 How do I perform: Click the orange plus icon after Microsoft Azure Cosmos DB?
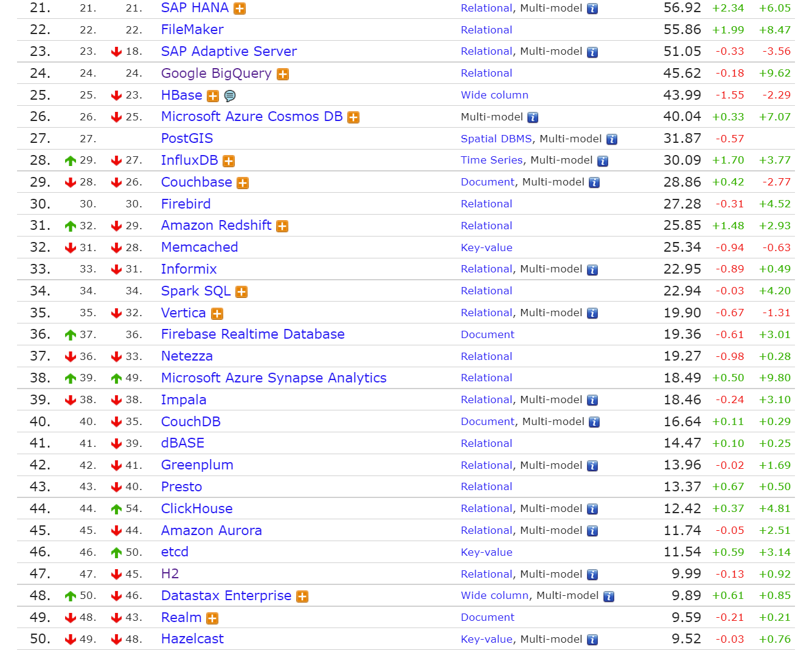pyautogui.click(x=353, y=117)
